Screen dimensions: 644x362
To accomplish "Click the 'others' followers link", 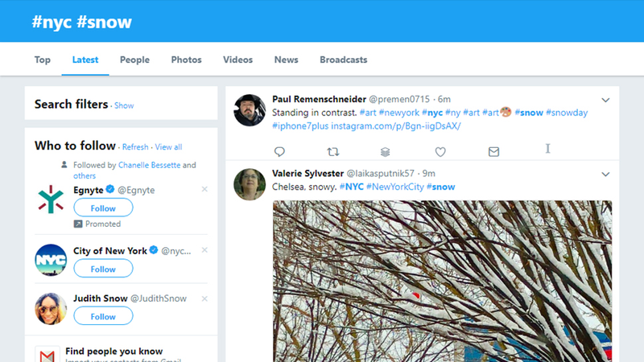I will pyautogui.click(x=85, y=175).
